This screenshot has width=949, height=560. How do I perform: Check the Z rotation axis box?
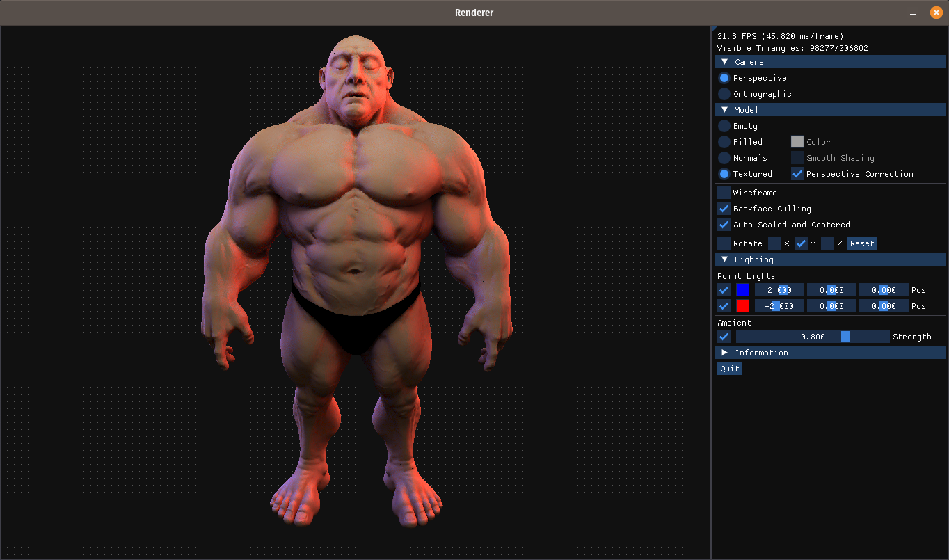(x=827, y=243)
